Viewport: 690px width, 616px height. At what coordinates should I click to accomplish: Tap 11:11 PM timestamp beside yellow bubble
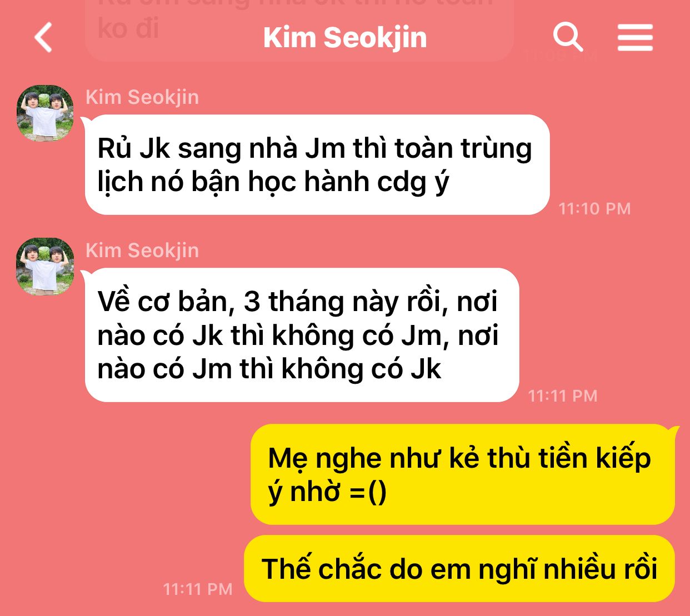(x=198, y=589)
